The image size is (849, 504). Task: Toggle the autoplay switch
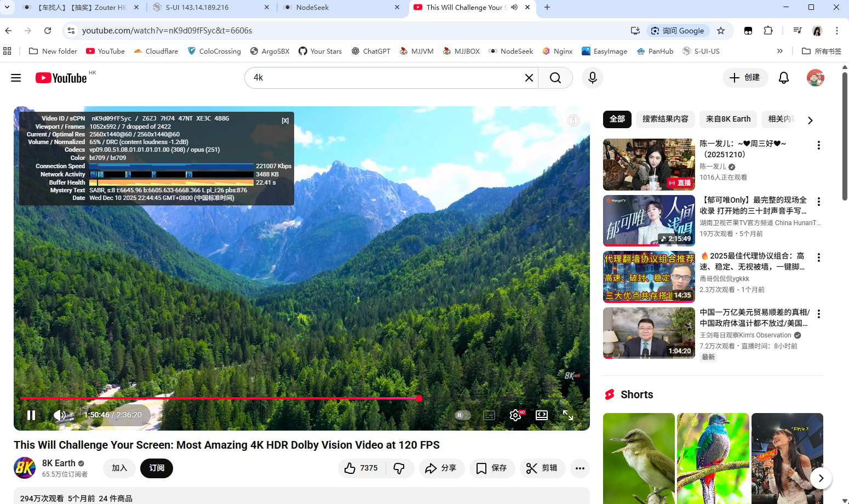pos(462,415)
